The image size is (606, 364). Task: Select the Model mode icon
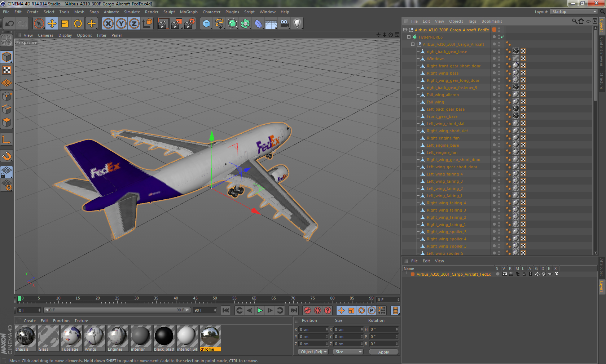[x=7, y=57]
